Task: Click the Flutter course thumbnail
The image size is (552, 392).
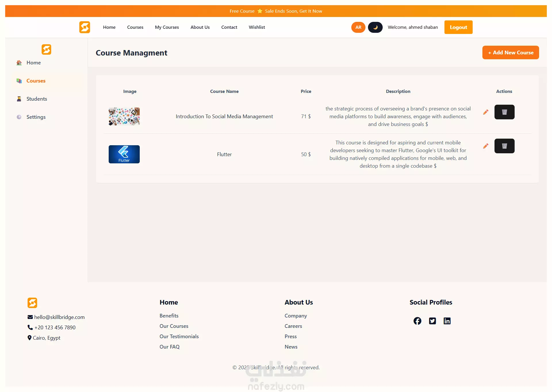Action: pyautogui.click(x=124, y=154)
